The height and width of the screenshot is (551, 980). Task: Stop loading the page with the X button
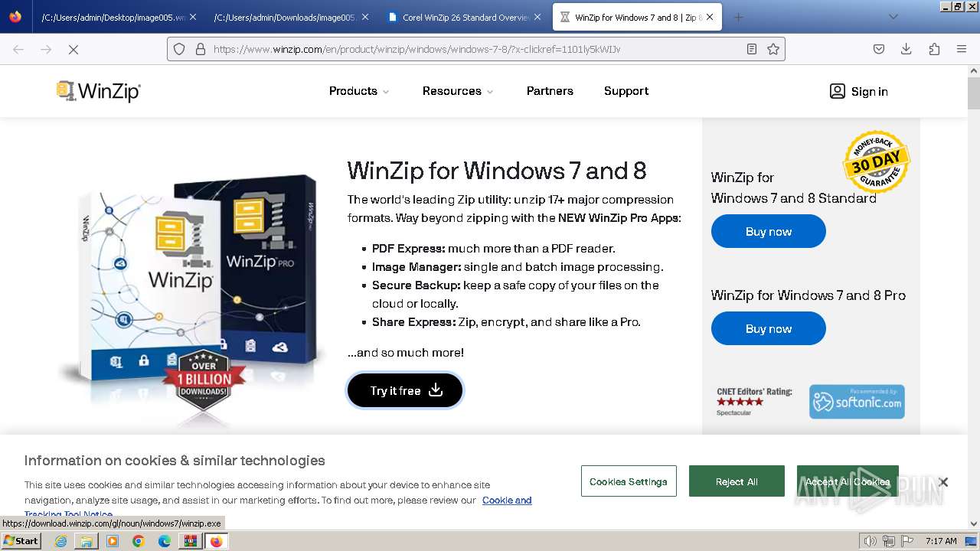[x=73, y=49]
